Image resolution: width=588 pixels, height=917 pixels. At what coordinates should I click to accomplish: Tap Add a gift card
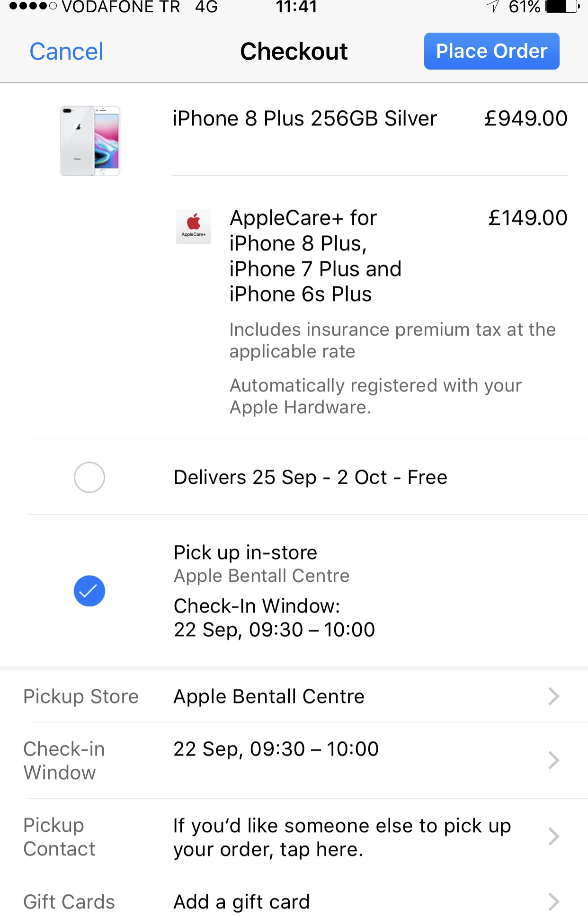tap(241, 901)
